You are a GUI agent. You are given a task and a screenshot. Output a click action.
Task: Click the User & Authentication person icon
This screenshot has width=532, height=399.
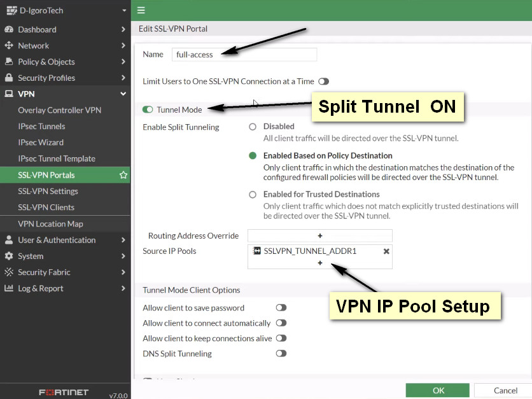point(9,240)
